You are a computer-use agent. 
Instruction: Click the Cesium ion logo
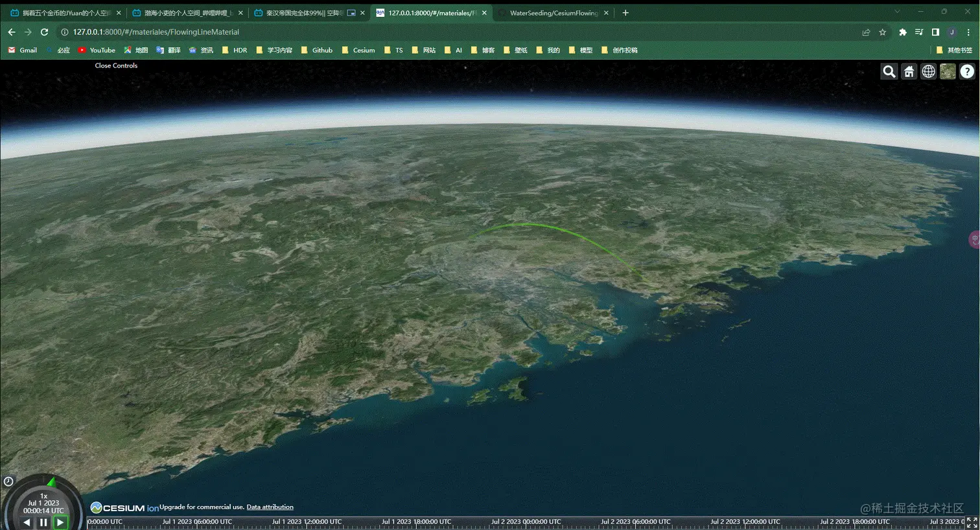[x=124, y=507]
